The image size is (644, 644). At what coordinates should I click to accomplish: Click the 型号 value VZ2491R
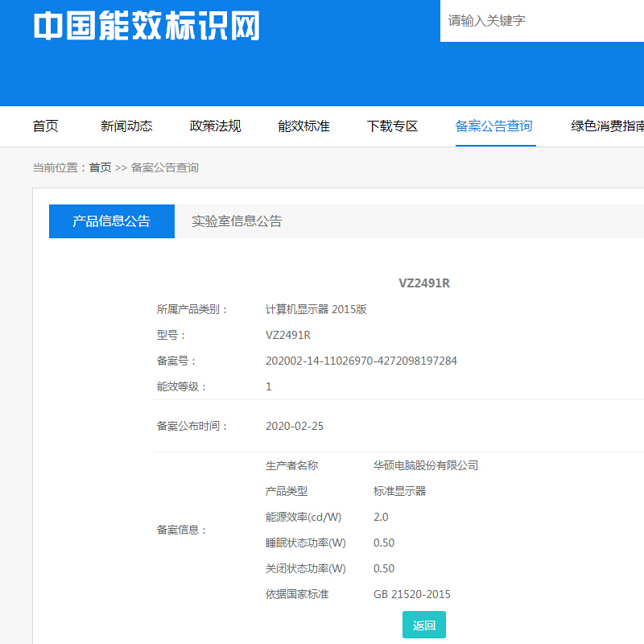288,335
